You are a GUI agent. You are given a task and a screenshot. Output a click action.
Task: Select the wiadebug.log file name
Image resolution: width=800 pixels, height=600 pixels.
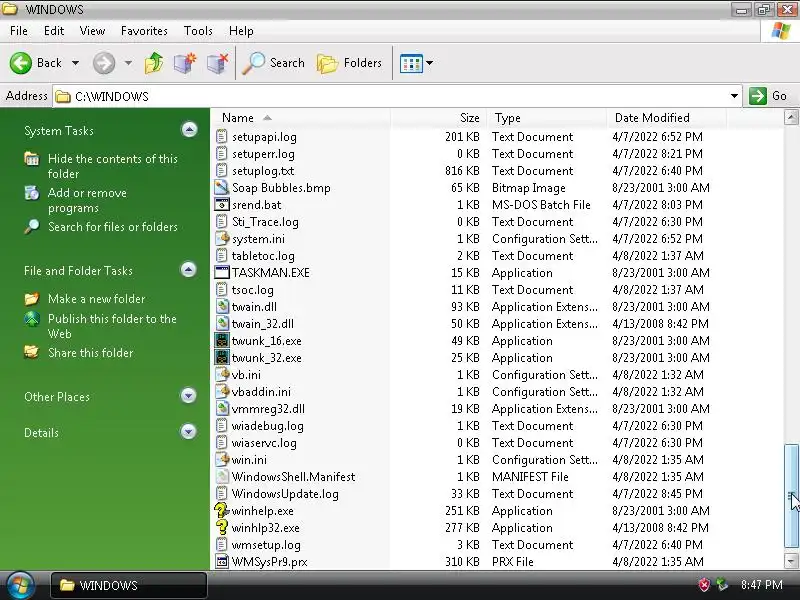click(267, 426)
